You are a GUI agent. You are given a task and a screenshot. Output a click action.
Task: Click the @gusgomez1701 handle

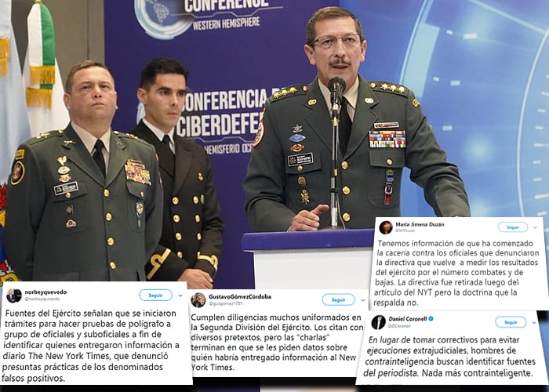click(226, 303)
